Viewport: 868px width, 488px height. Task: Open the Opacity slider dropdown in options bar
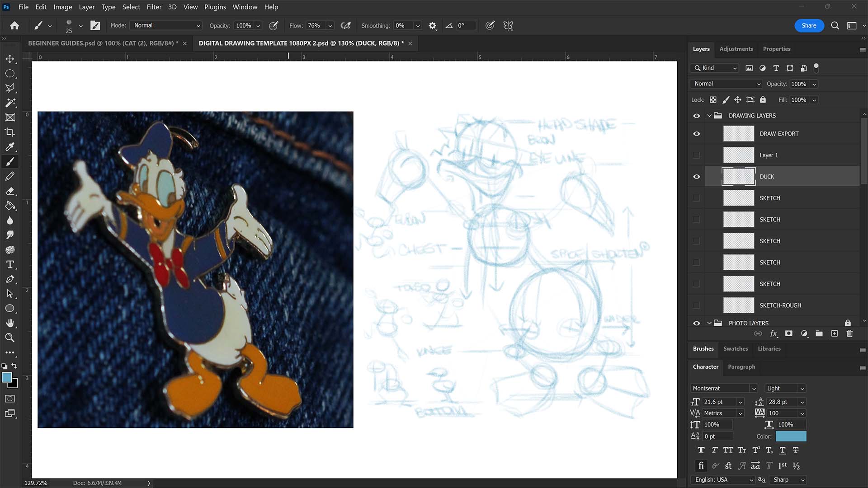pos(258,26)
